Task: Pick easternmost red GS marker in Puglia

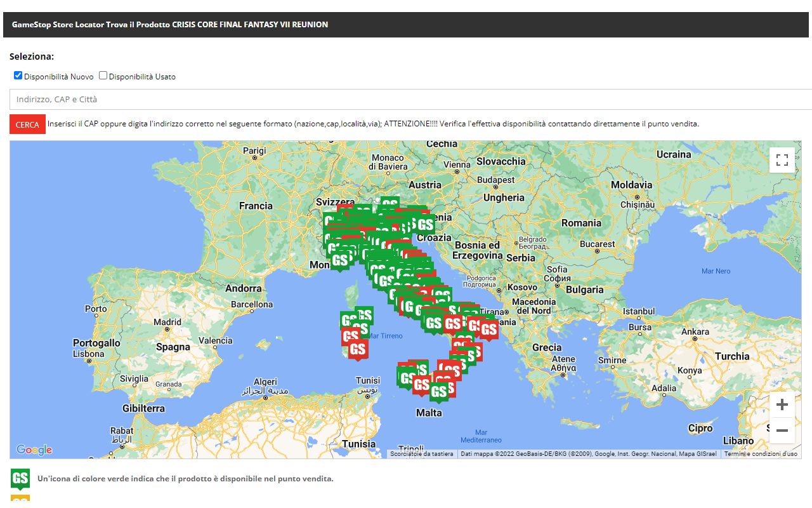Action: [488, 329]
